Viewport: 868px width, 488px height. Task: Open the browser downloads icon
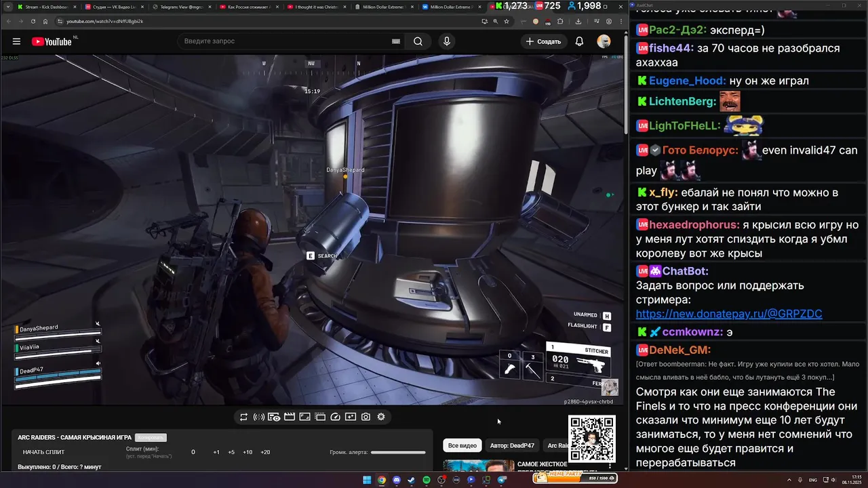tap(578, 21)
